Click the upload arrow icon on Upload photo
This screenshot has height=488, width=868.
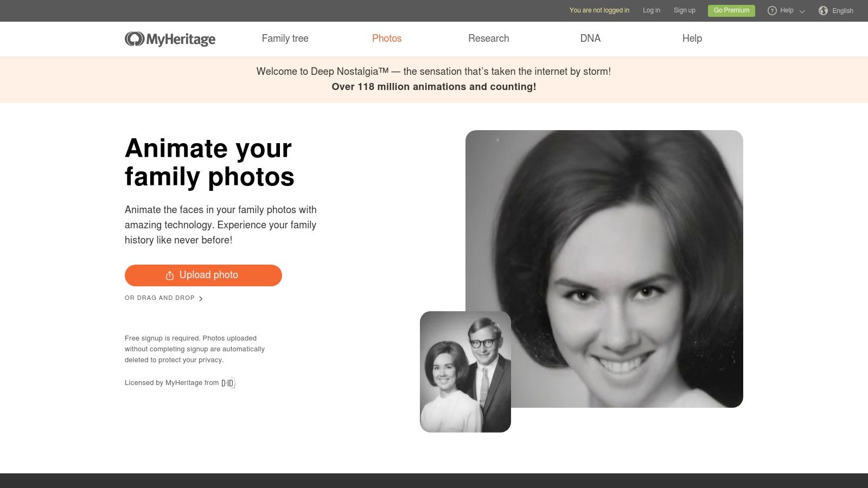[x=170, y=275]
